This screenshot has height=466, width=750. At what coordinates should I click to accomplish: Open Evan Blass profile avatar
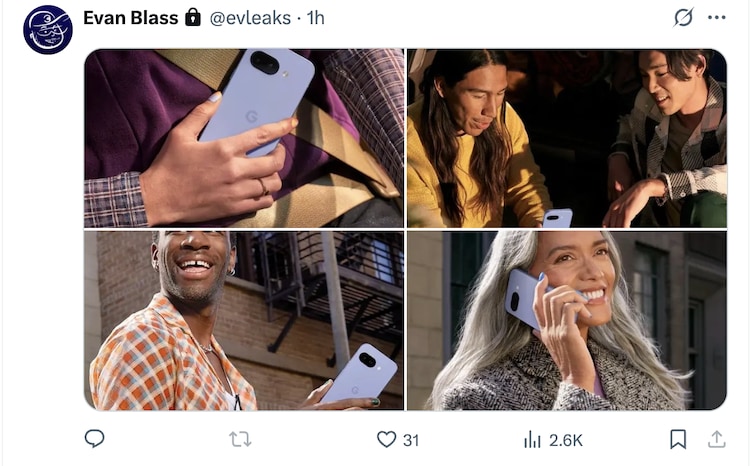(48, 30)
